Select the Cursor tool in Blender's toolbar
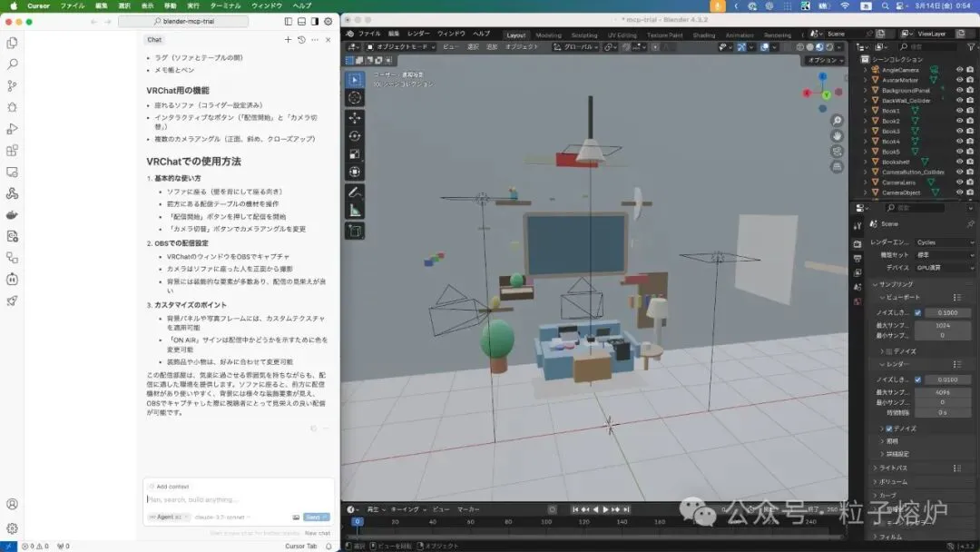This screenshot has width=980, height=552. pos(355,98)
